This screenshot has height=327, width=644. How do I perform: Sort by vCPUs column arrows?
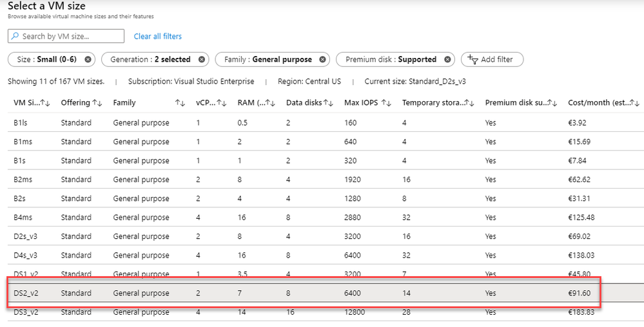click(222, 103)
